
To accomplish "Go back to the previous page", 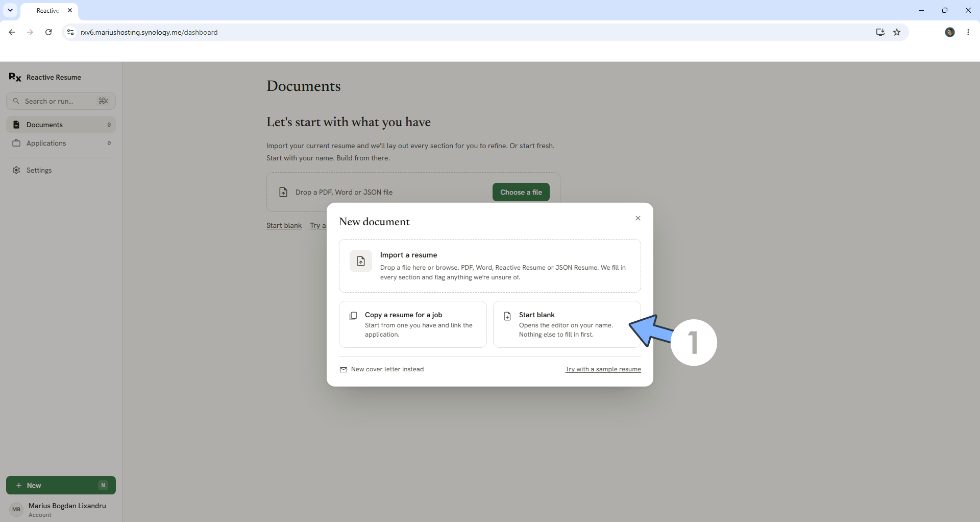I will (x=12, y=32).
